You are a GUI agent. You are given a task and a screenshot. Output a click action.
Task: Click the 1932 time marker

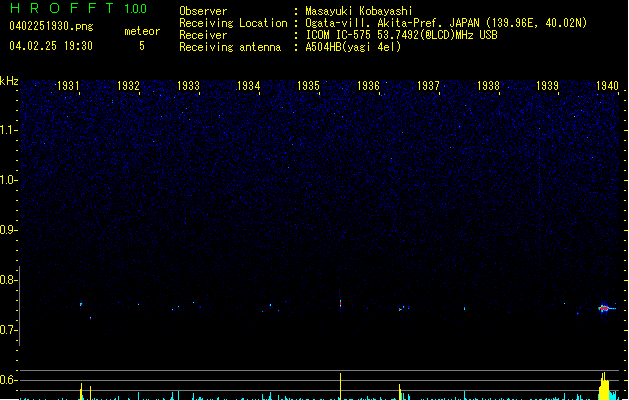[x=128, y=86]
